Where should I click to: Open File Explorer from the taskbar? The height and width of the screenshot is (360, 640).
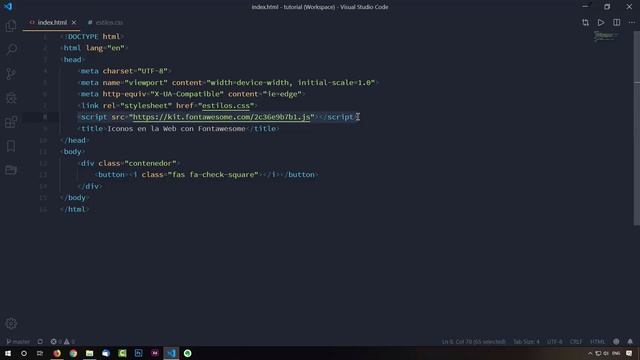tap(89, 353)
